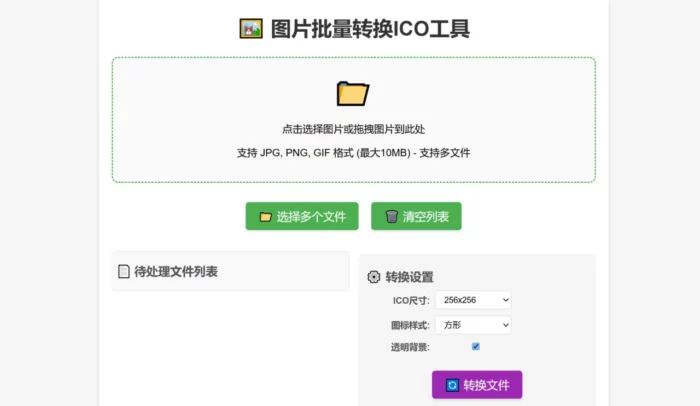This screenshot has height=406, width=700.
Task: Click the 待处理文件列表 heading text
Action: pyautogui.click(x=176, y=272)
